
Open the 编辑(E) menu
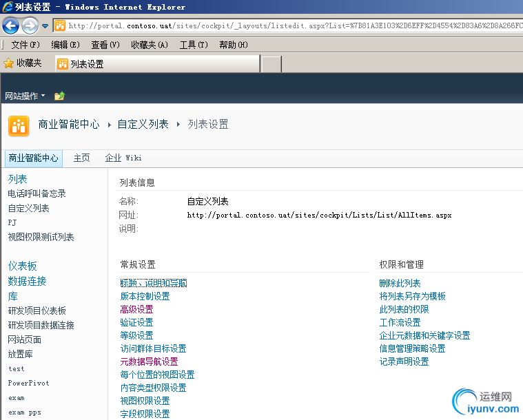pos(65,45)
